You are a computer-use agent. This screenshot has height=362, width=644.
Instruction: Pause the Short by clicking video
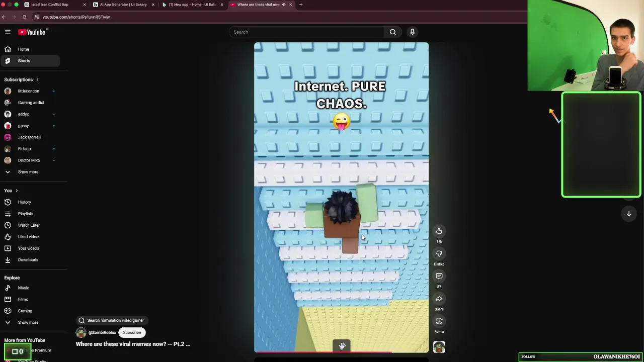(x=341, y=197)
